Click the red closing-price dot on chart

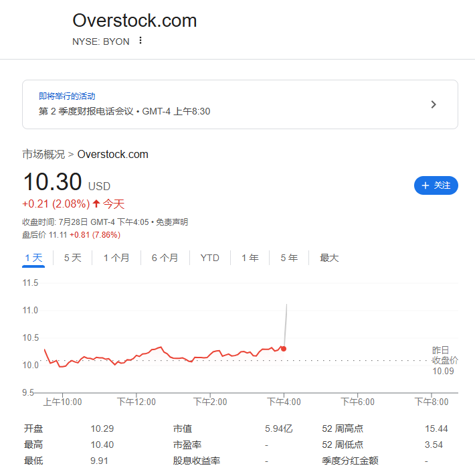(x=284, y=349)
